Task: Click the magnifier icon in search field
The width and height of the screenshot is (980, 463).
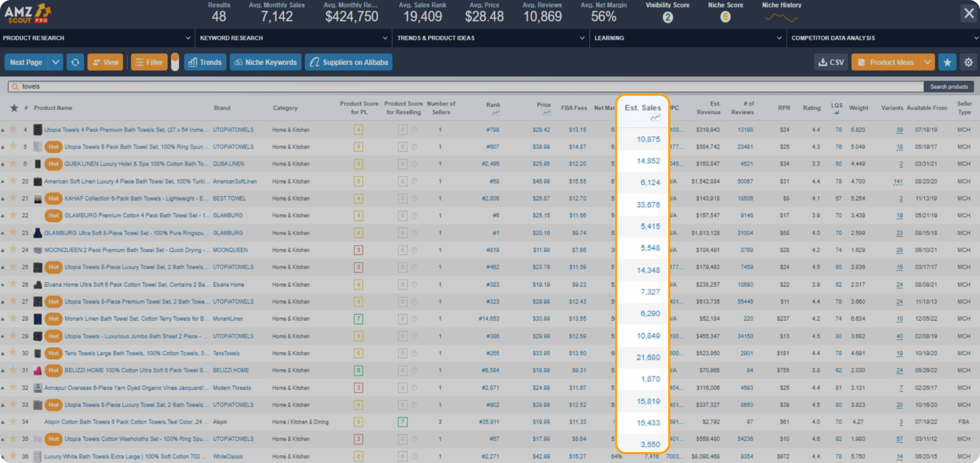Action: point(15,86)
